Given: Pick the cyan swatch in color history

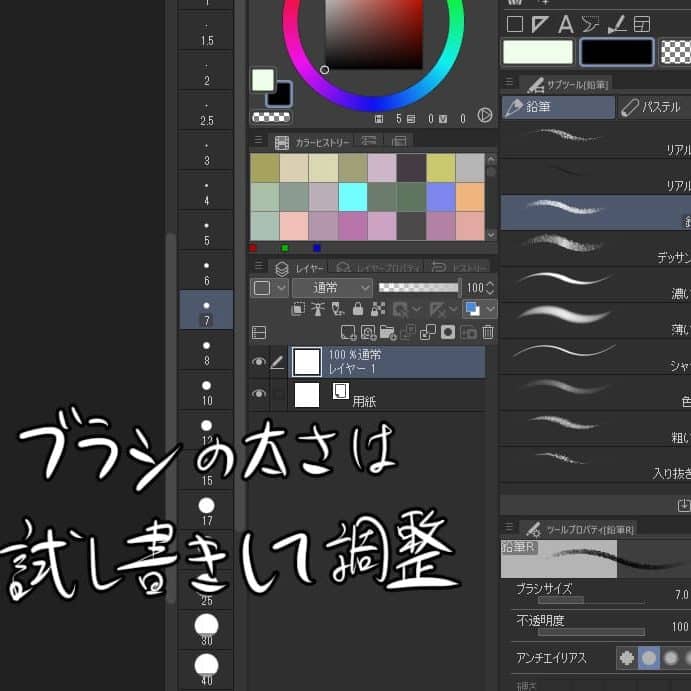Looking at the screenshot, I should [x=352, y=196].
